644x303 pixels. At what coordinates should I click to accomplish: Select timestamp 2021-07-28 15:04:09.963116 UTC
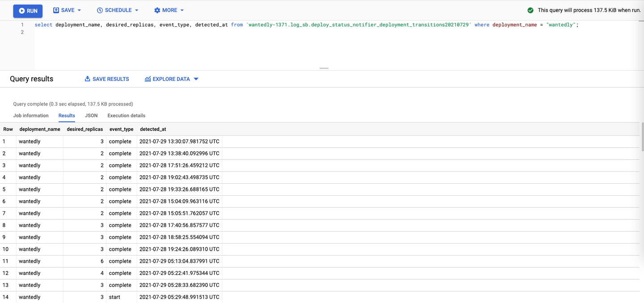pyautogui.click(x=179, y=202)
